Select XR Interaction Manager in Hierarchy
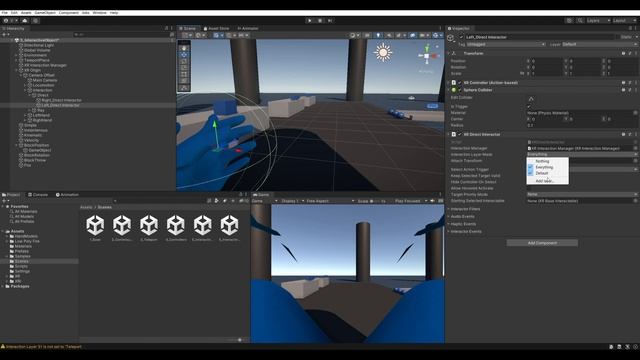The height and width of the screenshot is (360, 640). [45, 65]
